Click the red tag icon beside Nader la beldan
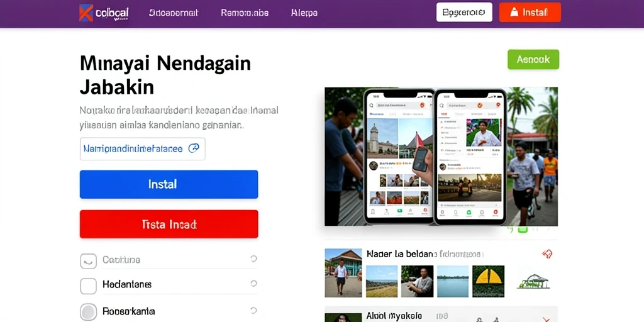Image resolution: width=644 pixels, height=322 pixels. pos(547,254)
